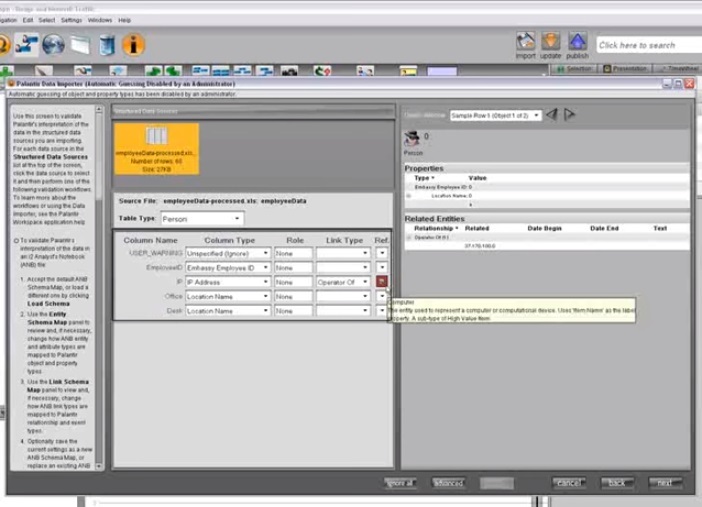Screen dimensions: 702x507
Task: Click the cancel button
Action: [x=569, y=482]
